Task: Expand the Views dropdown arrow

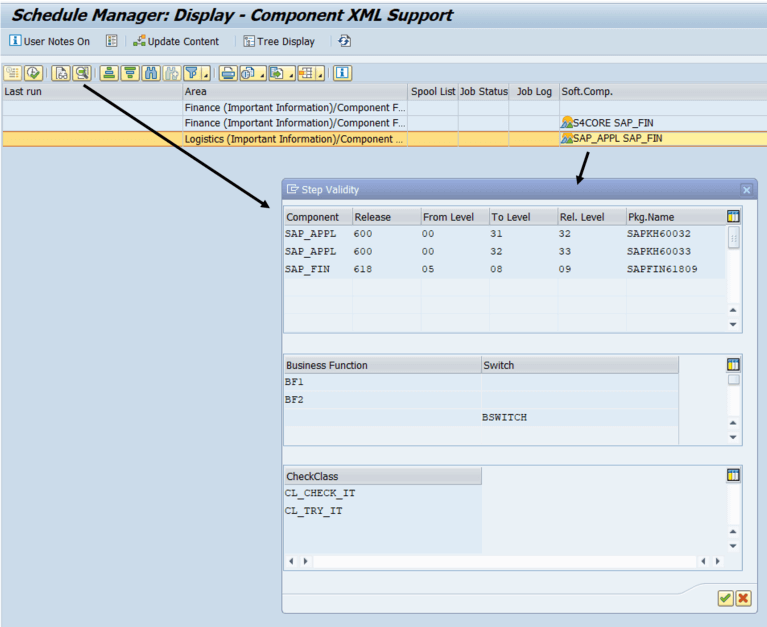Action: tap(262, 74)
